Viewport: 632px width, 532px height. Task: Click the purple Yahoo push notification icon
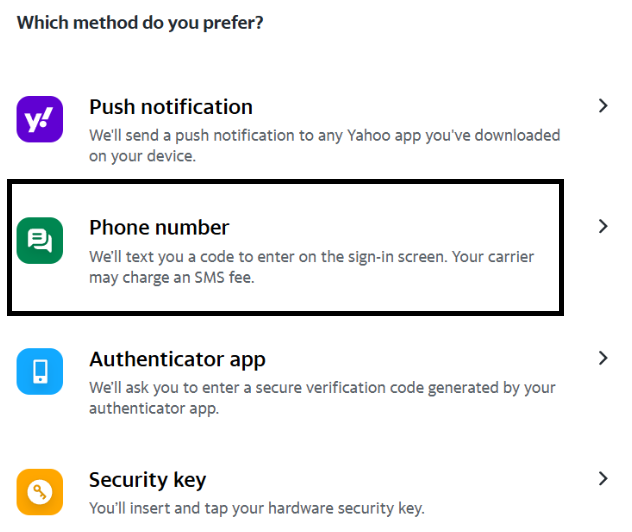point(40,119)
